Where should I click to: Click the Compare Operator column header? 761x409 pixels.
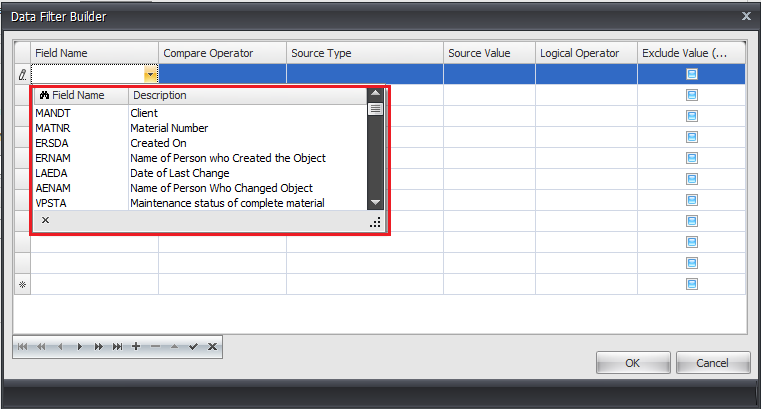pos(222,53)
